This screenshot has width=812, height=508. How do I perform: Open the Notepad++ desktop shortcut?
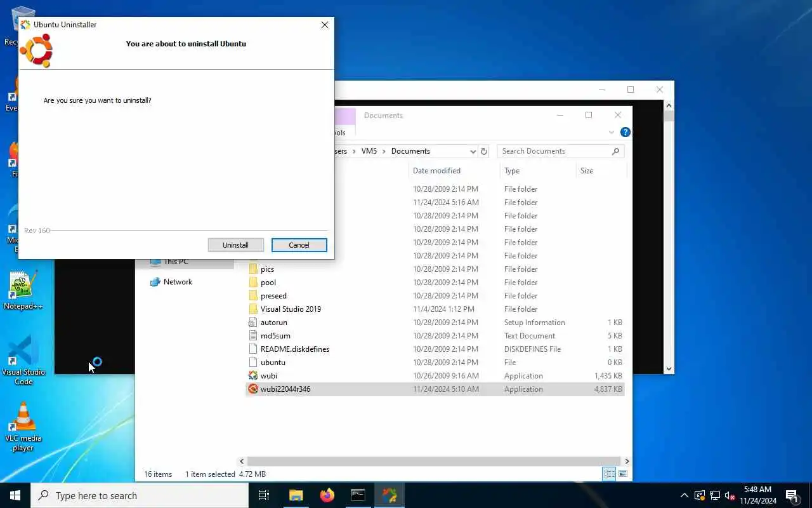click(23, 290)
